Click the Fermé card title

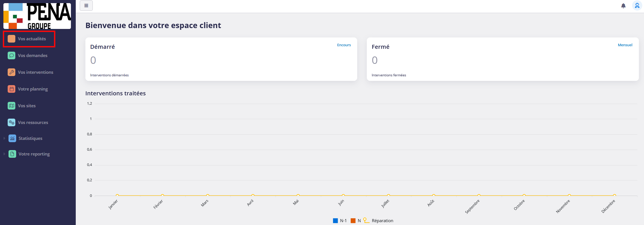click(380, 47)
